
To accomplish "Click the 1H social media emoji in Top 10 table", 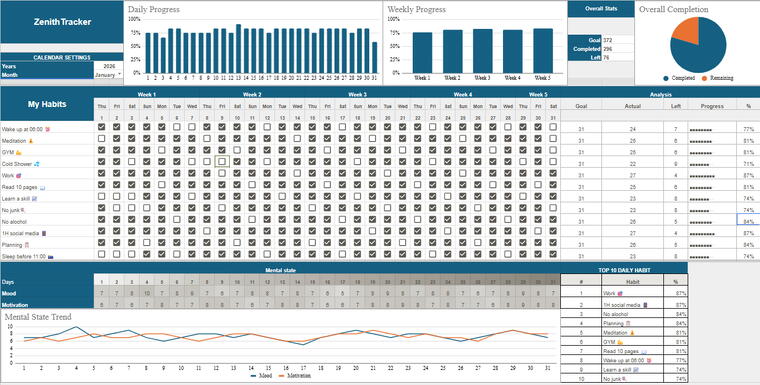I will [x=645, y=305].
